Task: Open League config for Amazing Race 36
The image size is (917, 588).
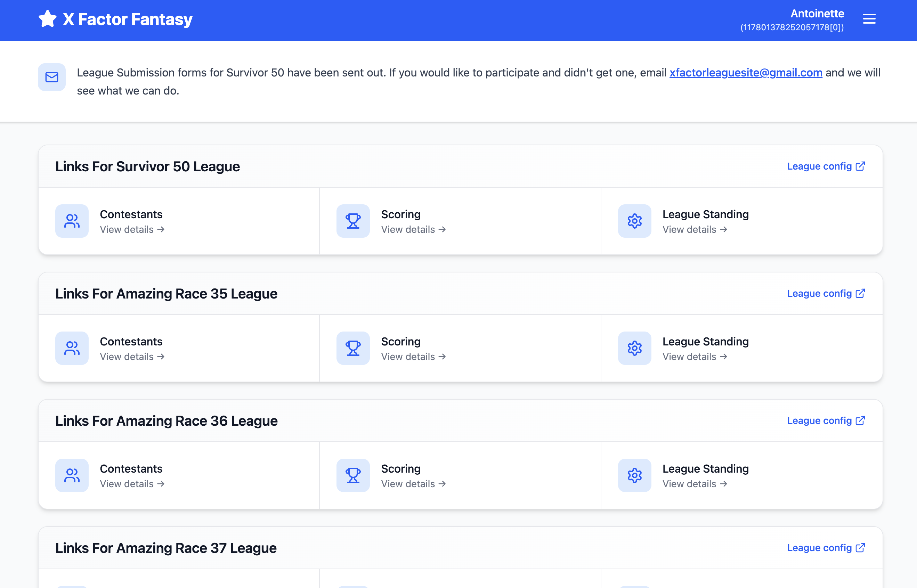Action: [x=826, y=421]
